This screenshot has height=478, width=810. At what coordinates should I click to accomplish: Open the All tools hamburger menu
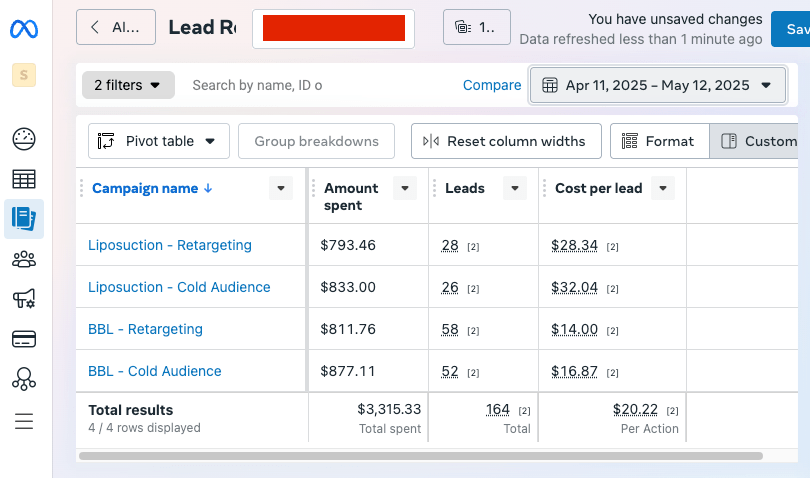pos(24,421)
